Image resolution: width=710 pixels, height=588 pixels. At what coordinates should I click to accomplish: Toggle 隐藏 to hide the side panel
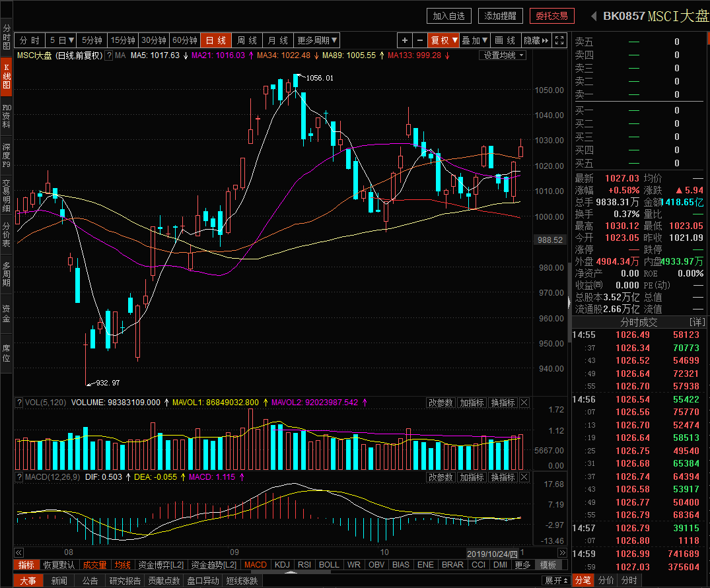coord(536,40)
